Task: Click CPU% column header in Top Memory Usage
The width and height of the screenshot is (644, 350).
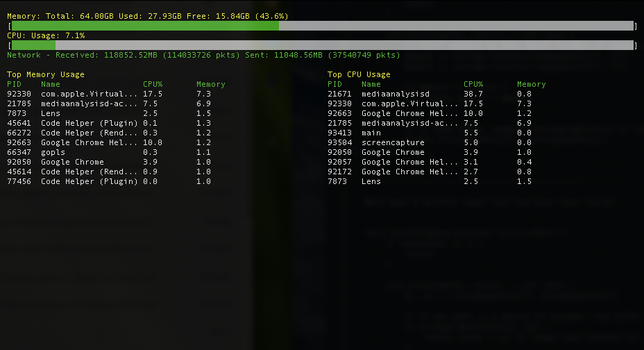Action: pyautogui.click(x=153, y=84)
